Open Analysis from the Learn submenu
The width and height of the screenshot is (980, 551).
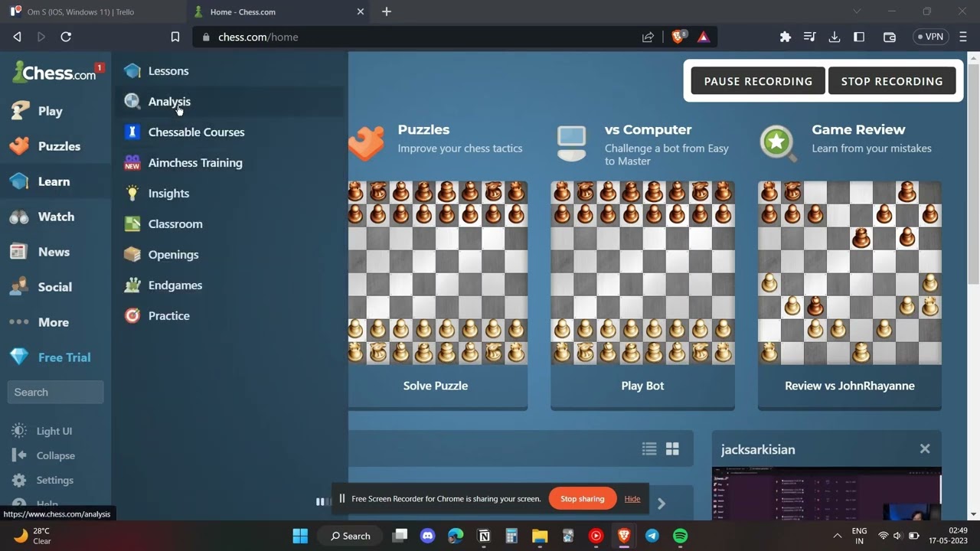[x=169, y=101]
